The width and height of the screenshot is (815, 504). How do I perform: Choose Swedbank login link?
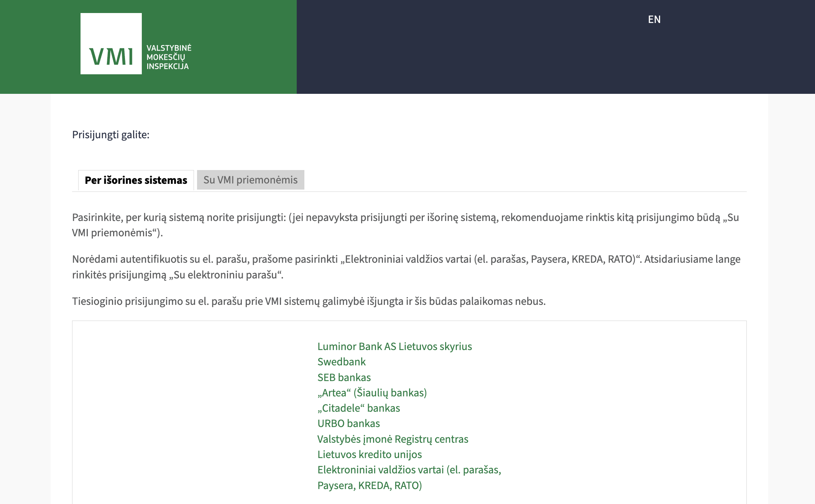(341, 362)
